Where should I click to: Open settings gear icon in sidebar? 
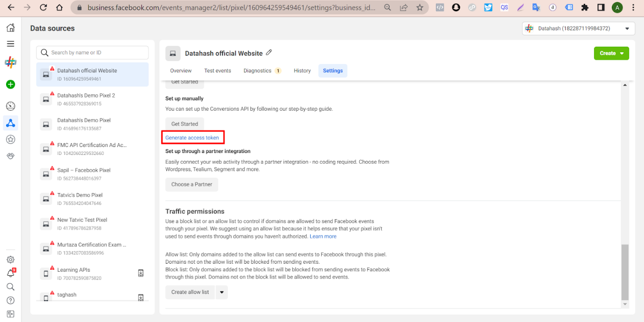[x=10, y=259]
